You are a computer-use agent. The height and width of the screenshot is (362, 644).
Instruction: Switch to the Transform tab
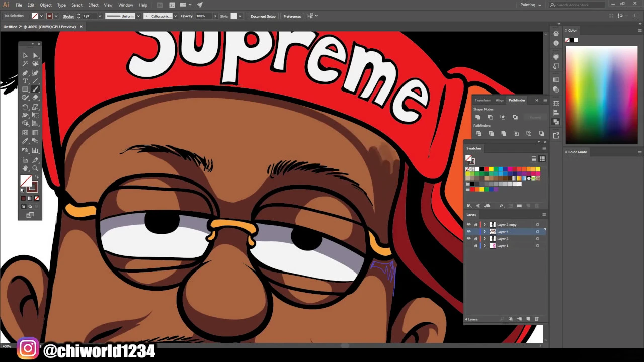pyautogui.click(x=482, y=100)
